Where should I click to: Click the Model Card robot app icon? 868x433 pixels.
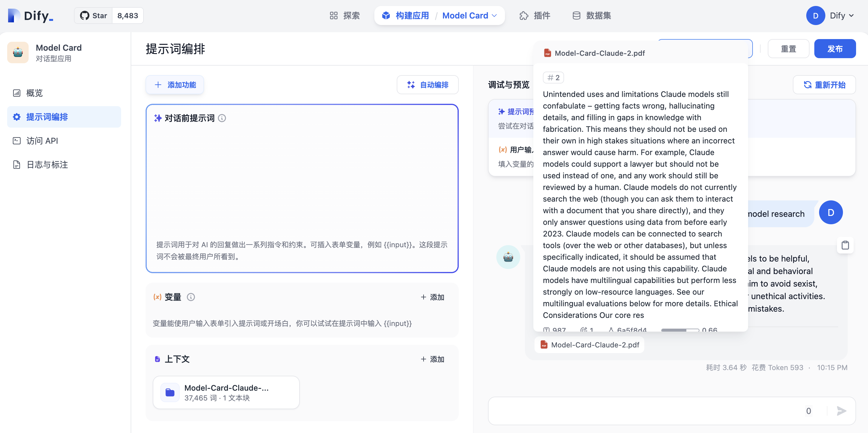(x=18, y=52)
